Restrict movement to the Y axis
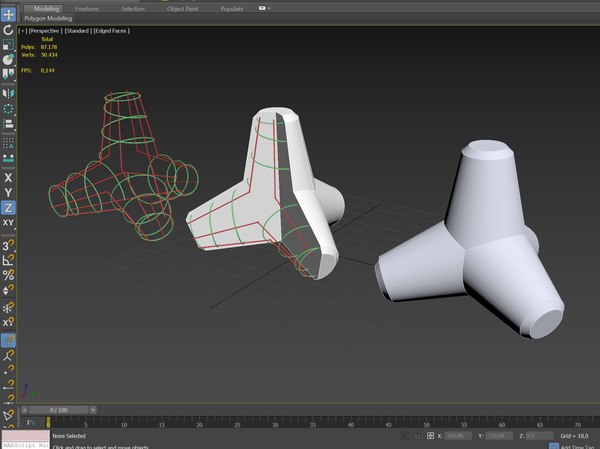This screenshot has width=600, height=449. (x=8, y=193)
